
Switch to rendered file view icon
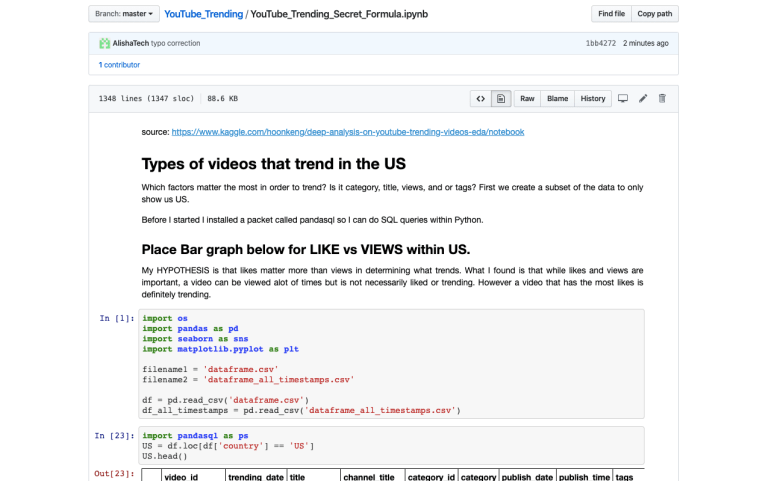click(501, 99)
